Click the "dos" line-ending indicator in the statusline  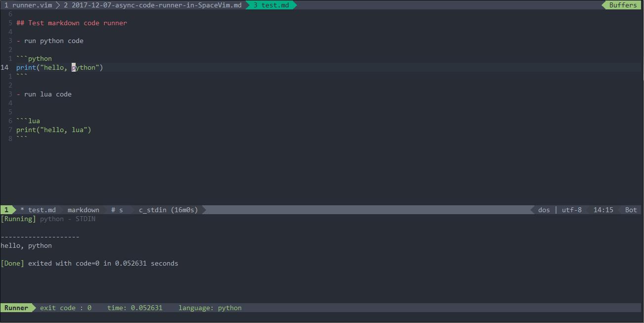pos(544,210)
